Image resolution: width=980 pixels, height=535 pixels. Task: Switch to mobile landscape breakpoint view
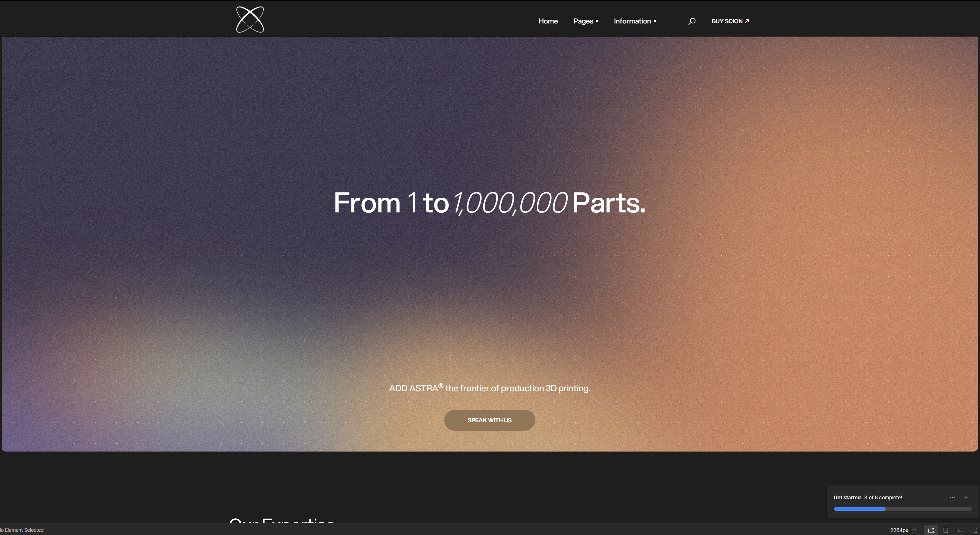[961, 530]
